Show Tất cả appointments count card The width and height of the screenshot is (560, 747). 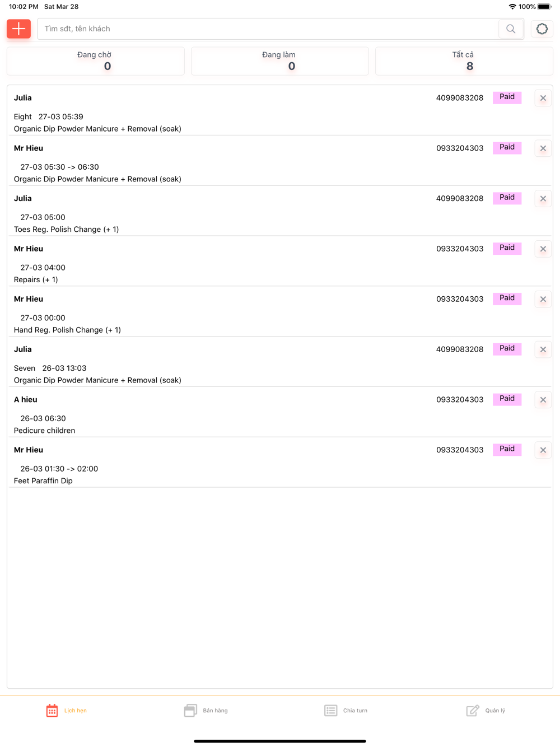point(464,61)
